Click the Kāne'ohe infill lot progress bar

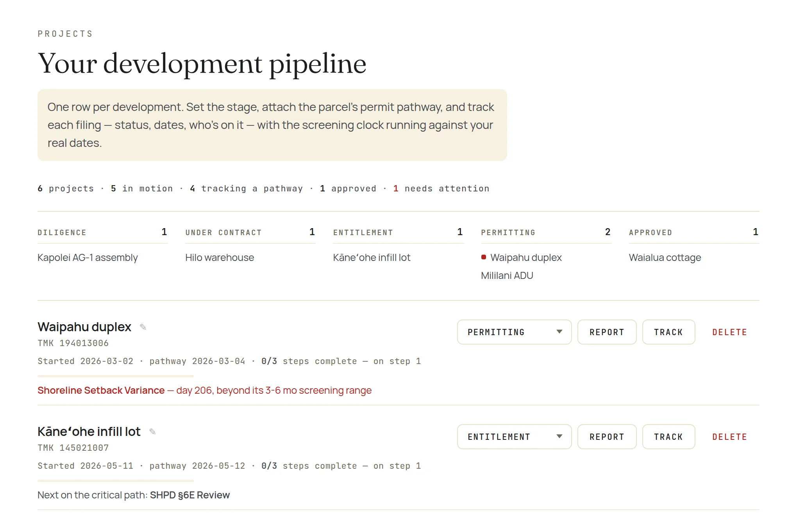116,481
